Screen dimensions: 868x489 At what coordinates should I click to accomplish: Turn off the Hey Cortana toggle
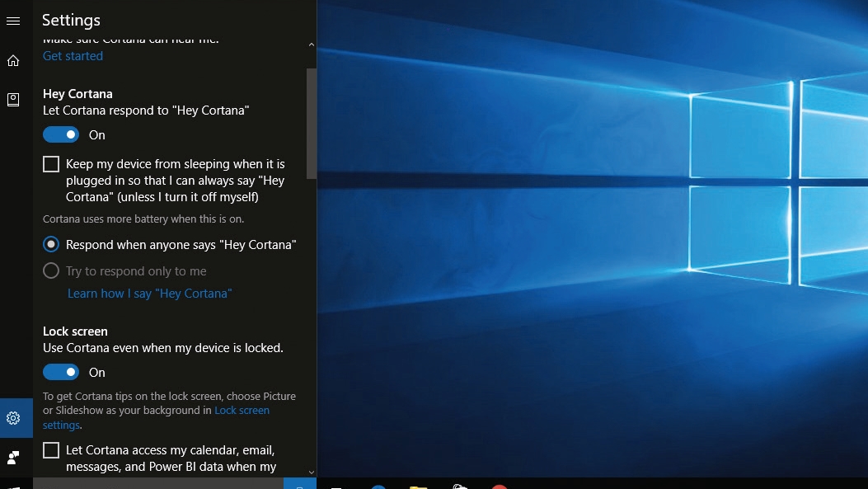(61, 134)
